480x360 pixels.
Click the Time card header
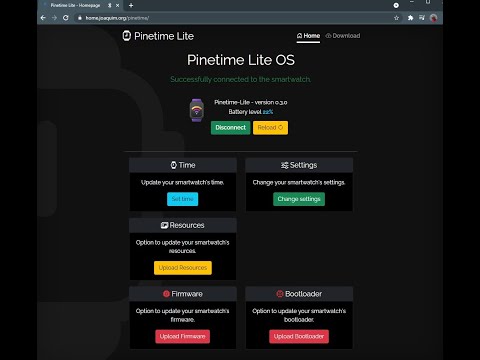[183, 165]
